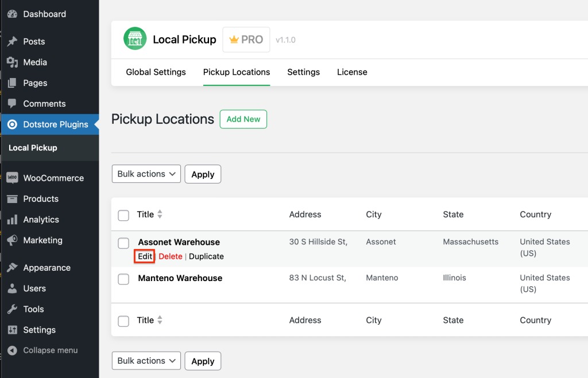Click the Dashboard gauge icon in sidebar

click(x=12, y=14)
